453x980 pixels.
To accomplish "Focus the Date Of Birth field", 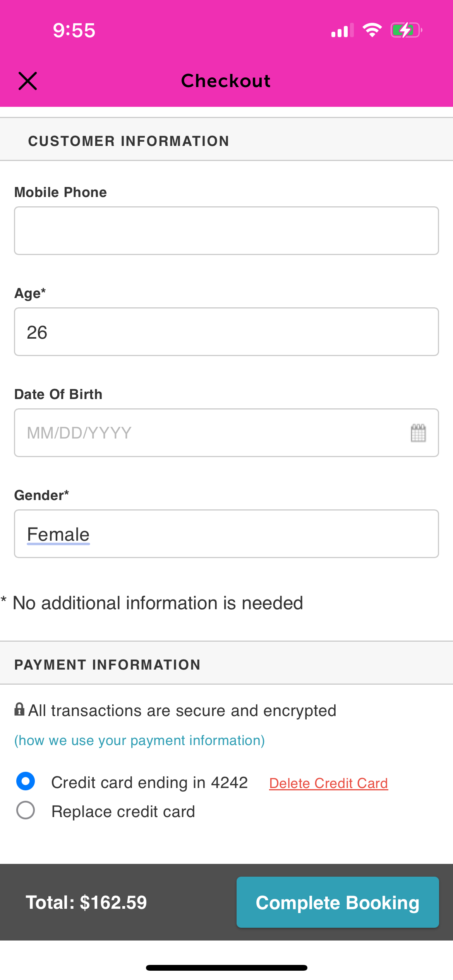I will click(226, 433).
